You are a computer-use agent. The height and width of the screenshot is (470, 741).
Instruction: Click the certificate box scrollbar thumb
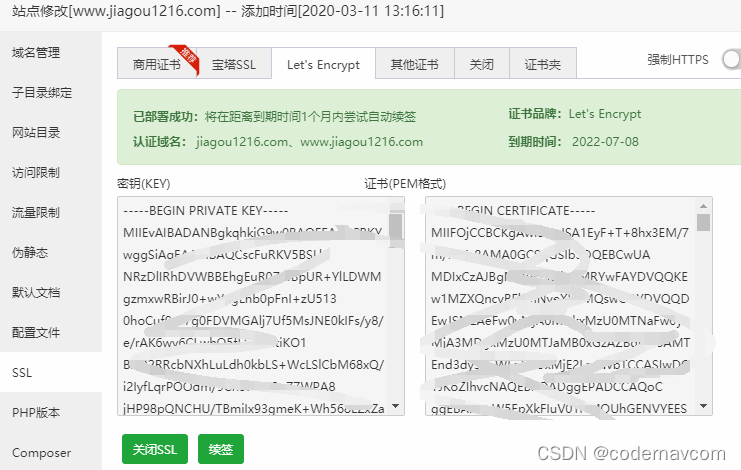click(x=703, y=222)
